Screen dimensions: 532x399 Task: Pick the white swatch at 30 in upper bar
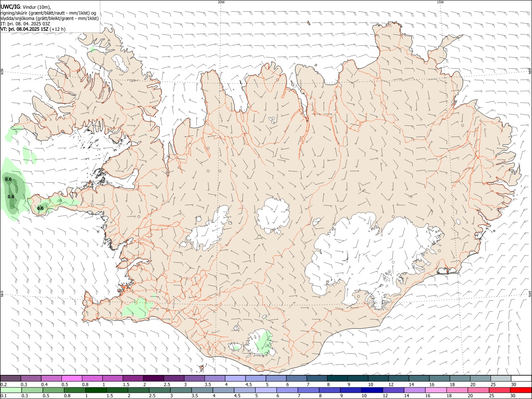[521, 378]
